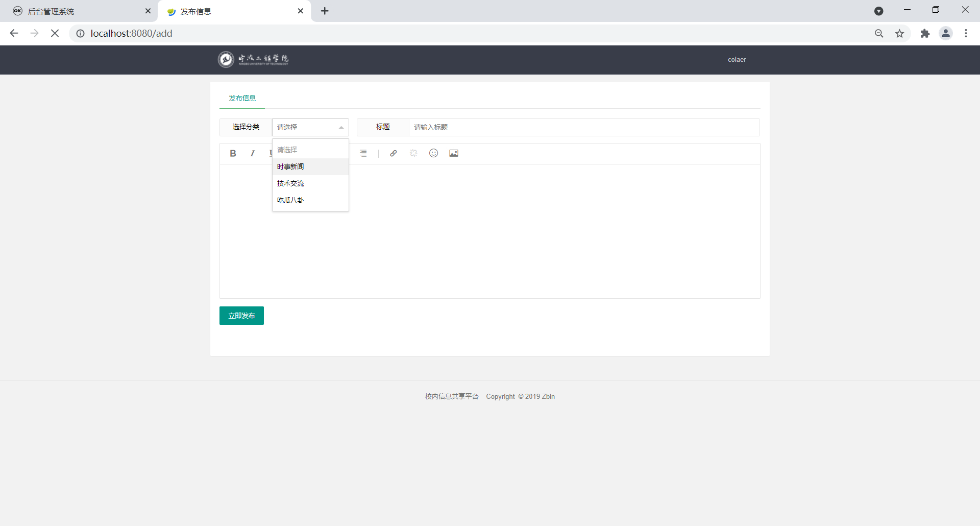Open the emoji picker in the editor
The height and width of the screenshot is (526, 980).
[x=434, y=153]
